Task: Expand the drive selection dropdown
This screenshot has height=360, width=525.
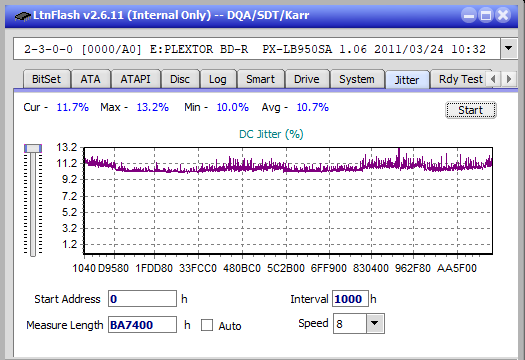Action: click(509, 49)
